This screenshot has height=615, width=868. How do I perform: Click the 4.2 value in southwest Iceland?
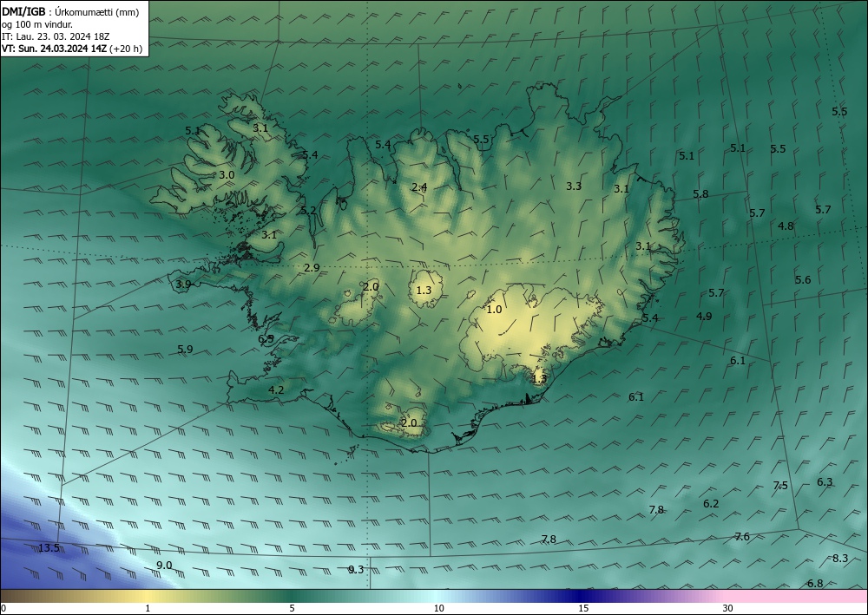[x=276, y=390]
